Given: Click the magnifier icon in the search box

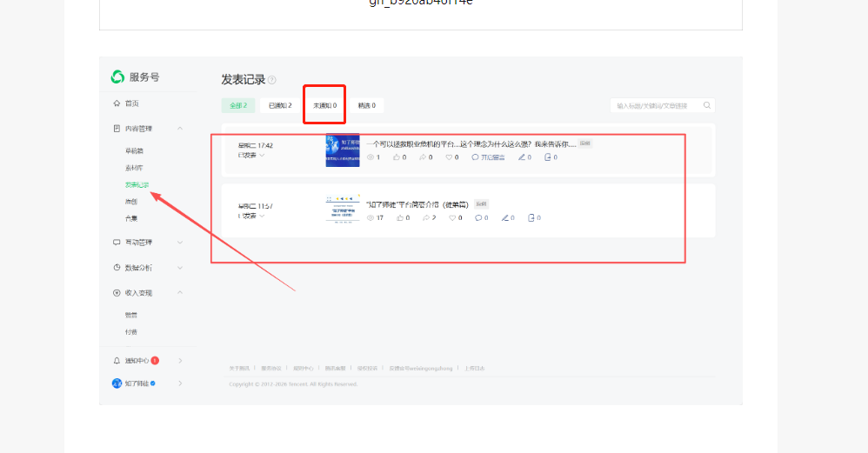Looking at the screenshot, I should (x=707, y=105).
